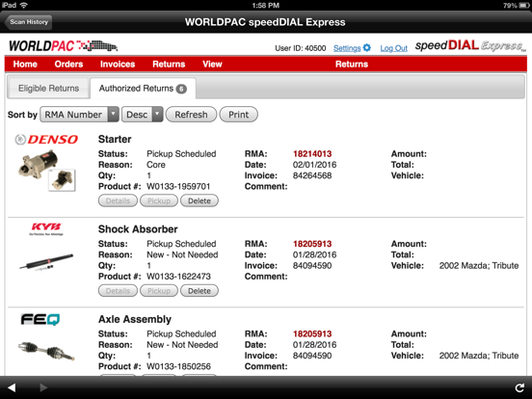The width and height of the screenshot is (532, 399).
Task: Open the Orders menu
Action: tap(68, 65)
